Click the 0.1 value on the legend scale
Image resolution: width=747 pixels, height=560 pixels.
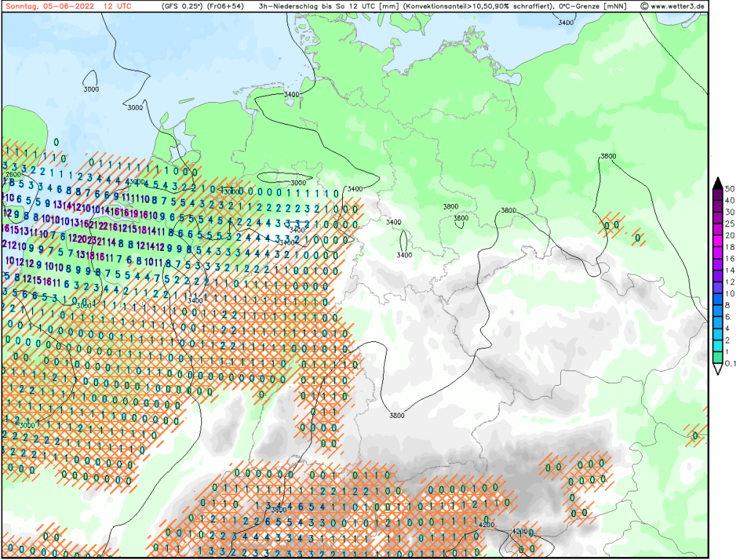(x=730, y=363)
